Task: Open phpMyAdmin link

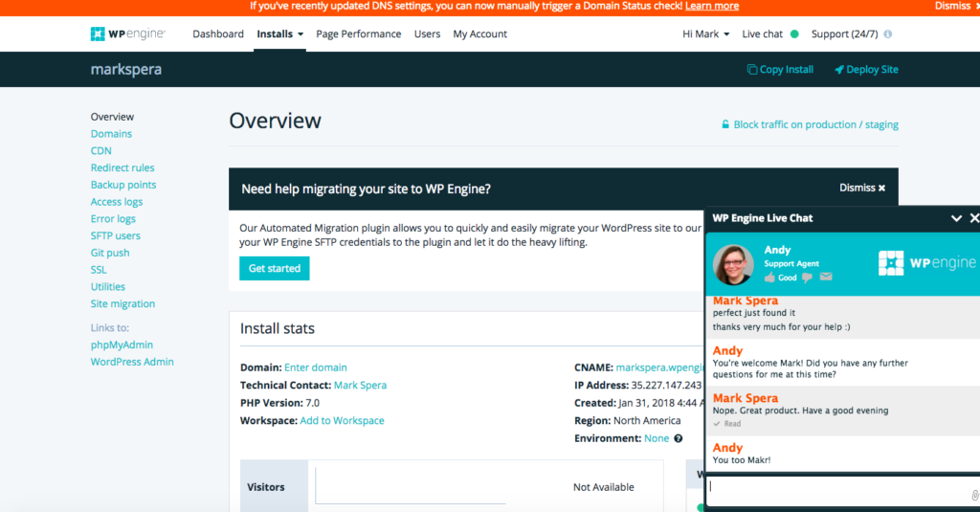Action: pos(122,345)
